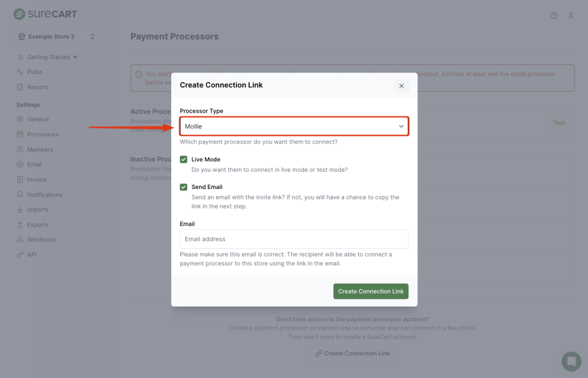Image resolution: width=588 pixels, height=378 pixels.
Task: Close the Create Connection Link dialog
Action: [401, 86]
